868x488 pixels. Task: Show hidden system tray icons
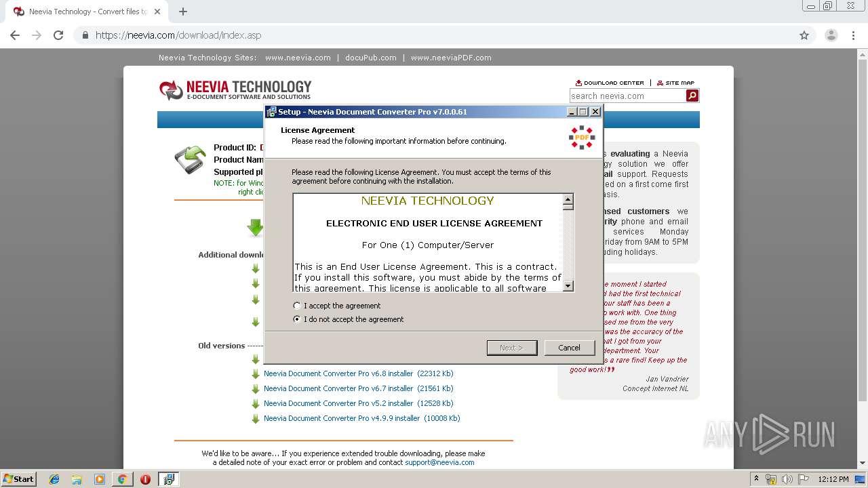756,479
